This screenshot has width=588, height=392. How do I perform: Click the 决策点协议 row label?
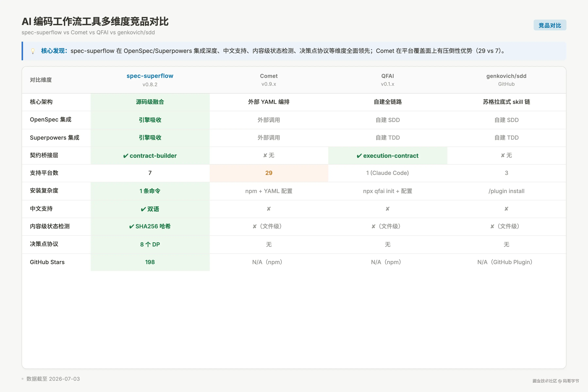pos(44,244)
